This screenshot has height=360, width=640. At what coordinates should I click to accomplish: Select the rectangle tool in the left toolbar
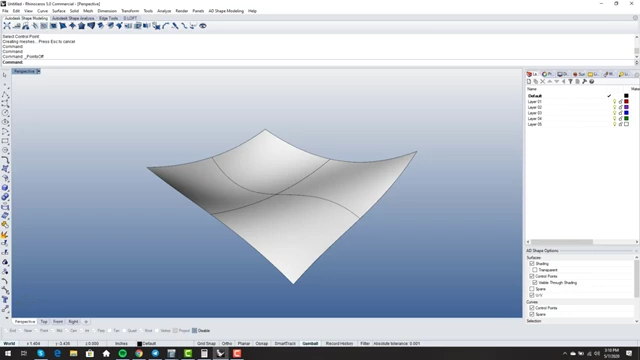pyautogui.click(x=5, y=141)
